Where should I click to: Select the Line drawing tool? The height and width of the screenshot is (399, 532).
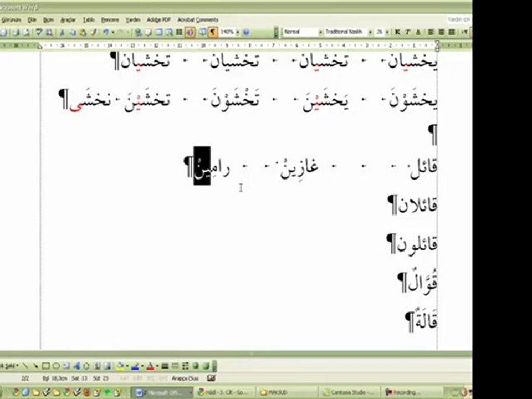(x=25, y=366)
